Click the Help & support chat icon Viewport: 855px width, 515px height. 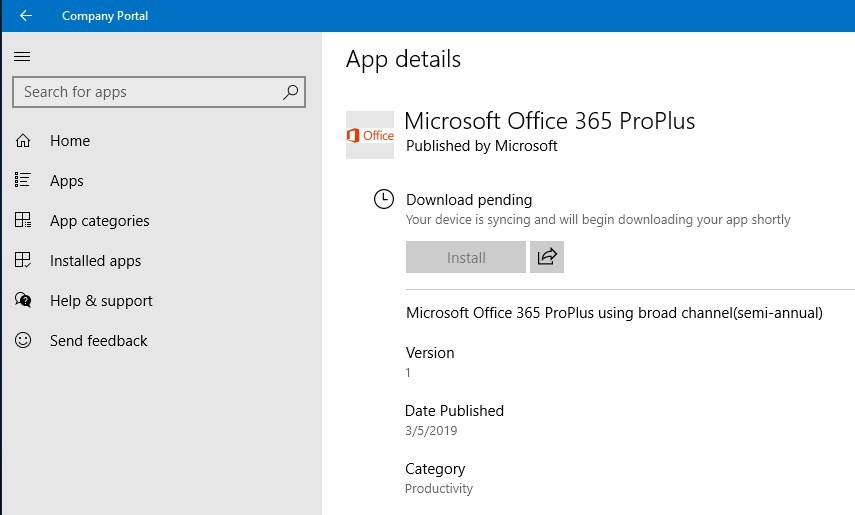pos(23,300)
